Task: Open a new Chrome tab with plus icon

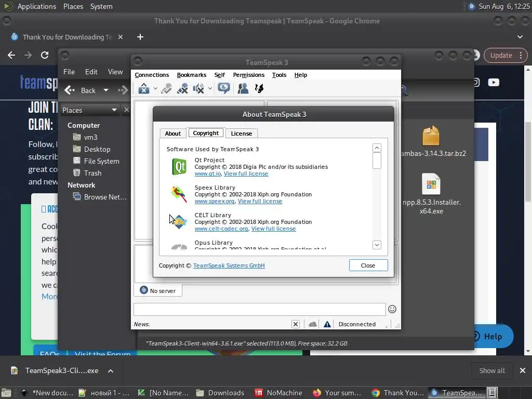Action: (x=140, y=37)
